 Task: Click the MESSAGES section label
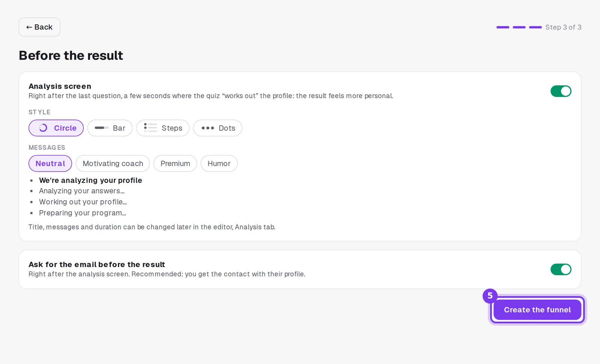[47, 148]
